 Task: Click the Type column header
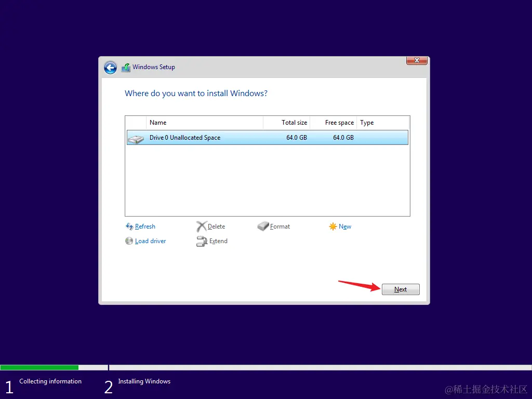pyautogui.click(x=383, y=123)
